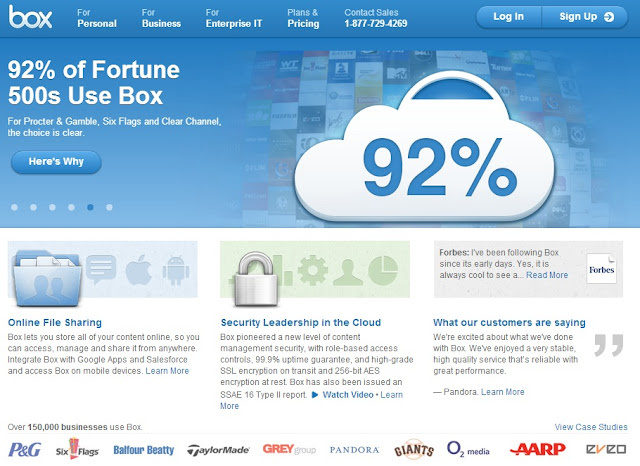Click Learn More after Watch Video

tap(391, 395)
